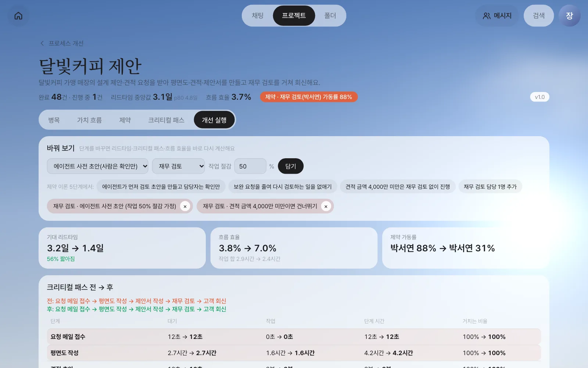This screenshot has width=588, height=368.
Task: Choose suggestion 재무 검토 담당 1명 추가
Action: (490, 187)
